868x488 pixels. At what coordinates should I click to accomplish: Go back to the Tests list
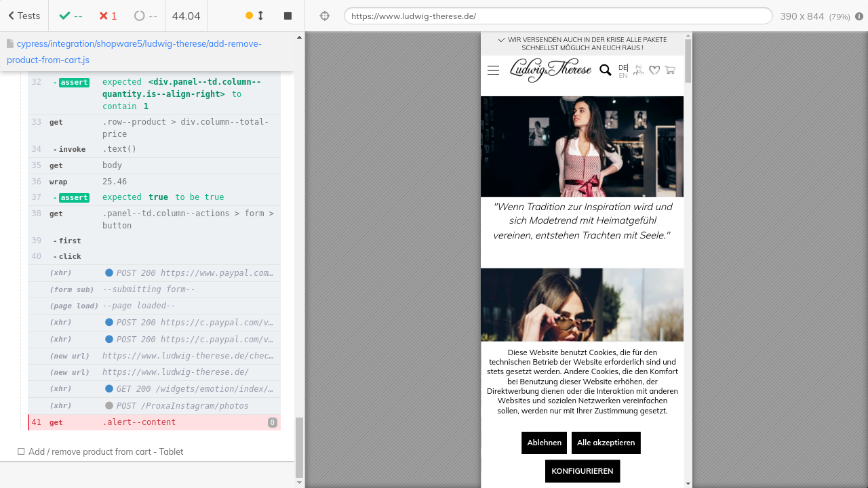[x=24, y=16]
